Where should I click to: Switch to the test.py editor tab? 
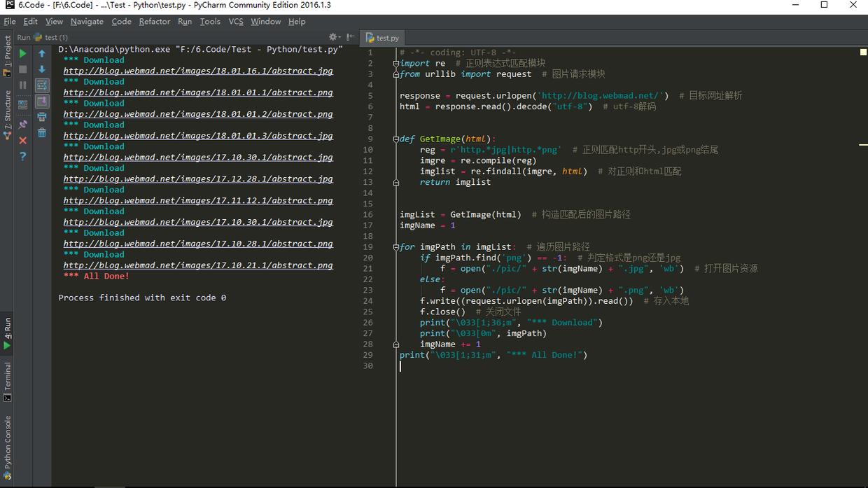384,38
